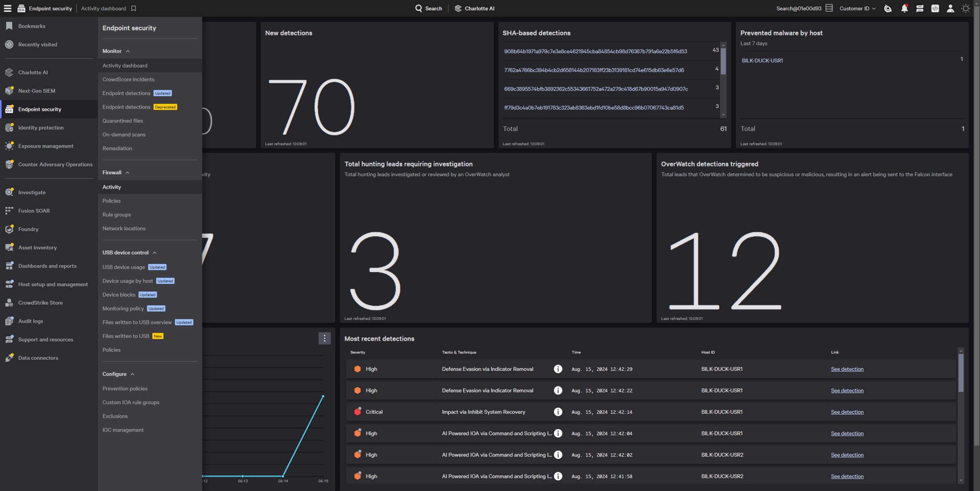Open SHA hash starting with 908b64b
Screen dimensions: 980x491
pos(595,51)
